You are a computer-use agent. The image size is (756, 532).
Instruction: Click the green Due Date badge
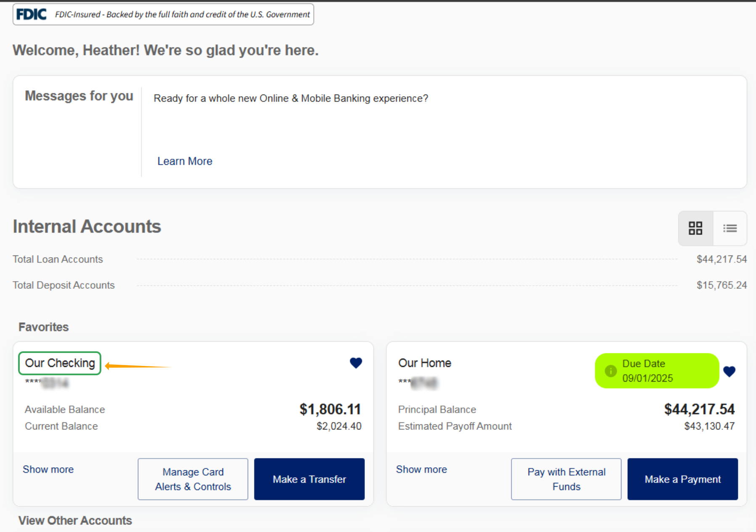click(x=657, y=371)
